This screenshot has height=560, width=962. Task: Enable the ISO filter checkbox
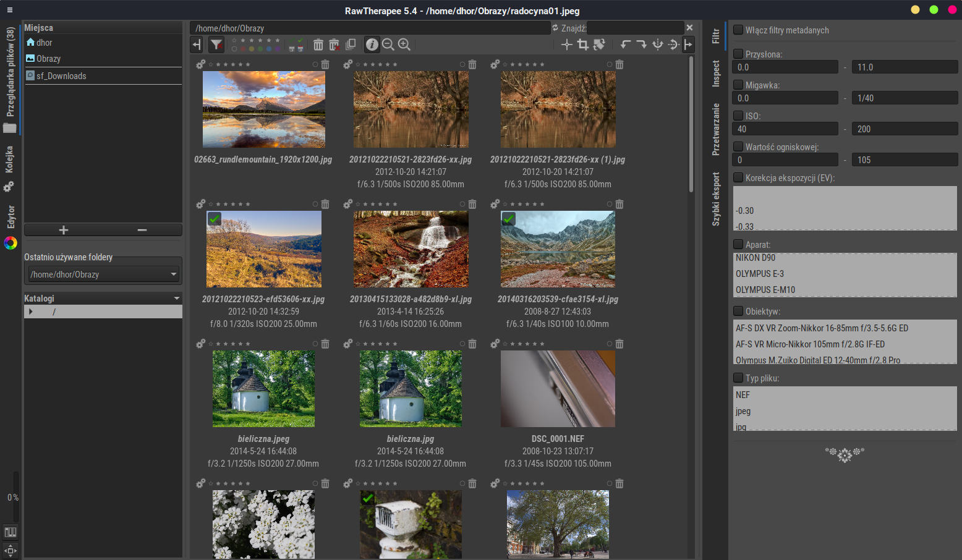[738, 116]
